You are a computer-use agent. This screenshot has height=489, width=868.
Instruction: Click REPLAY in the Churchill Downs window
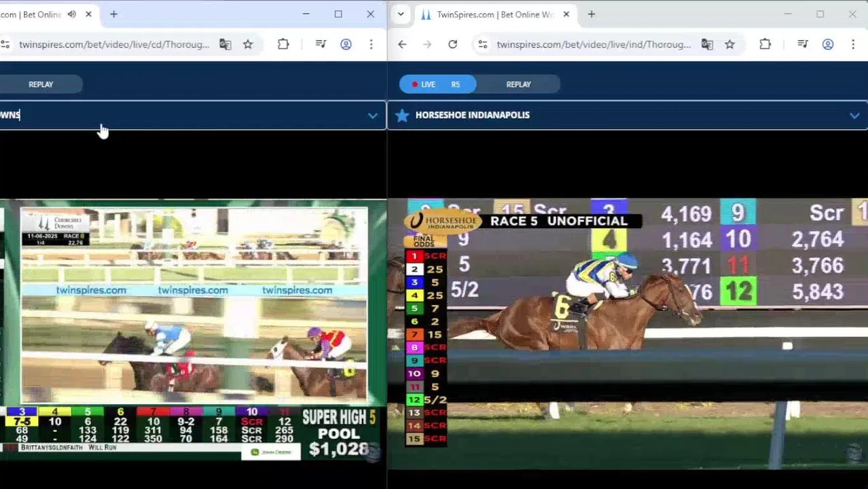41,84
